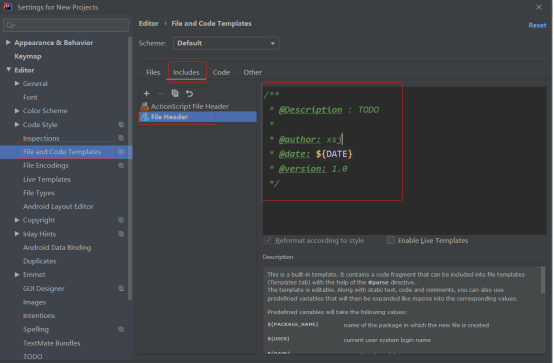Select File Header template

click(x=198, y=117)
